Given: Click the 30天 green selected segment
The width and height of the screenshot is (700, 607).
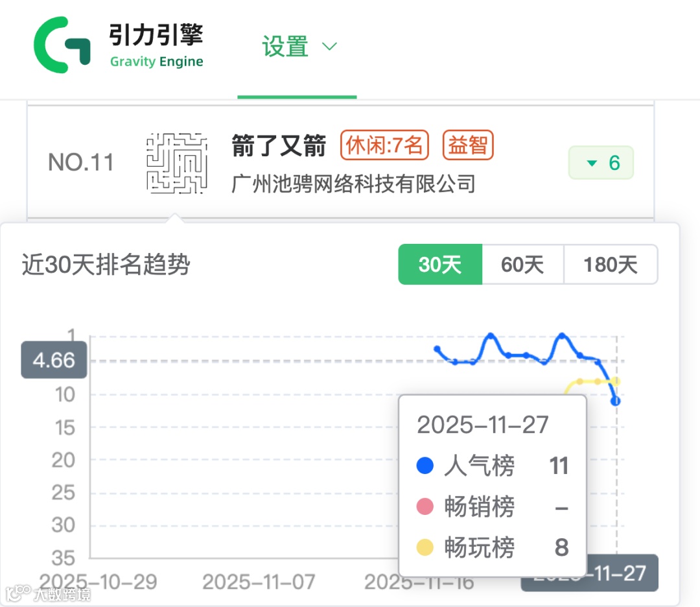Looking at the screenshot, I should click(440, 265).
